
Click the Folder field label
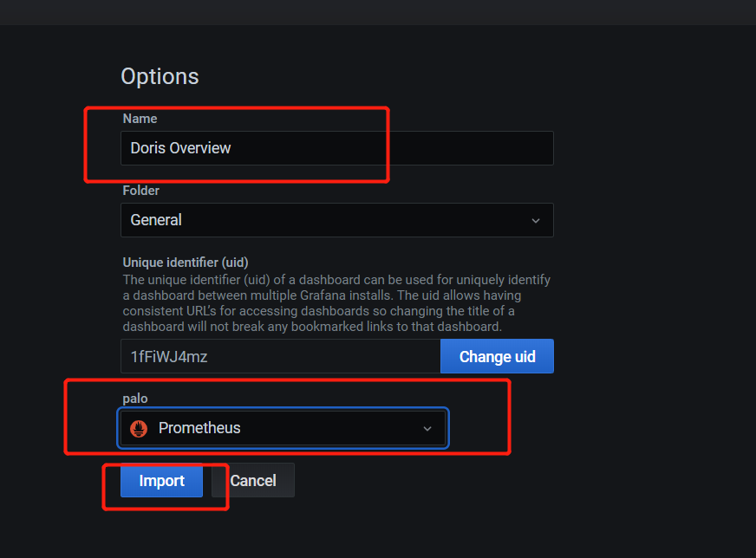click(141, 191)
